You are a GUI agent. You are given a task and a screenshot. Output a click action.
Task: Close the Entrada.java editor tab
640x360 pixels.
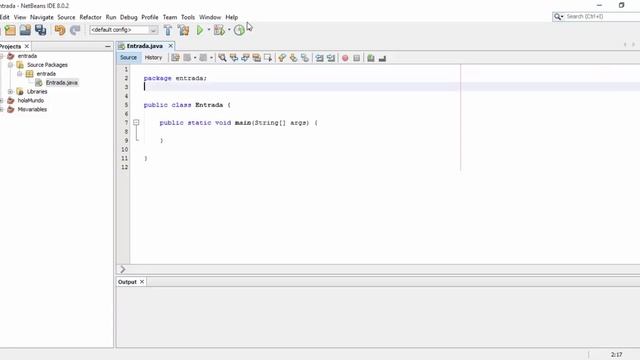(x=171, y=46)
